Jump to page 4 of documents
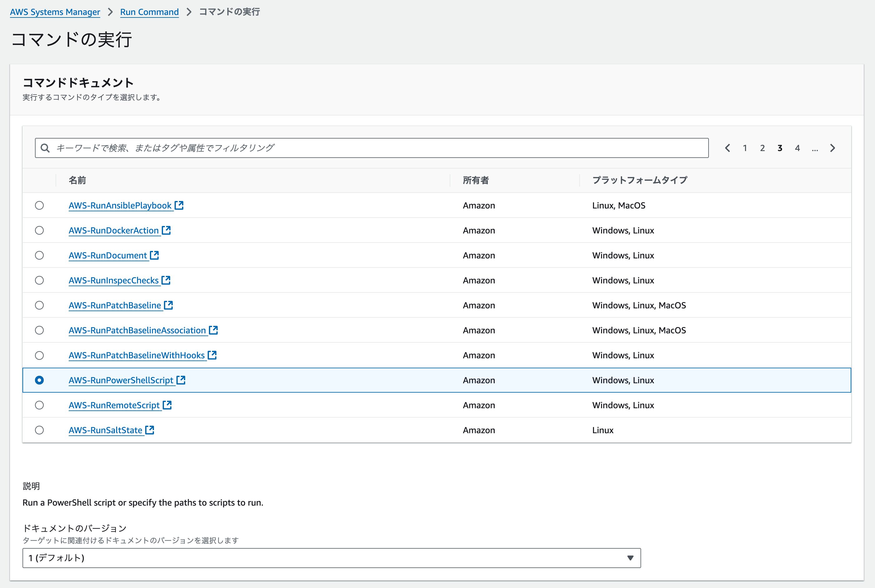 click(797, 148)
